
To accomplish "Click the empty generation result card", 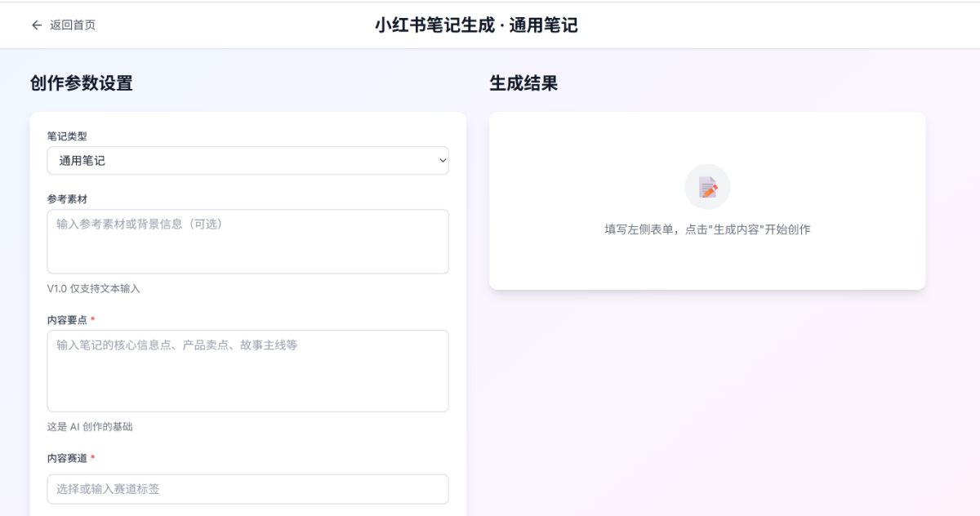I will (706, 201).
